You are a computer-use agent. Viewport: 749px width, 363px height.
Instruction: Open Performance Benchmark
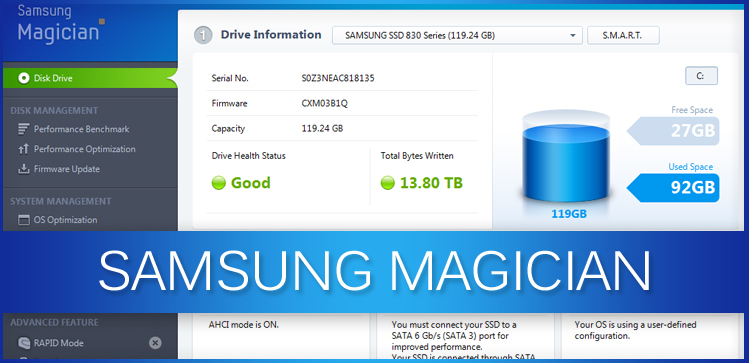pyautogui.click(x=81, y=129)
